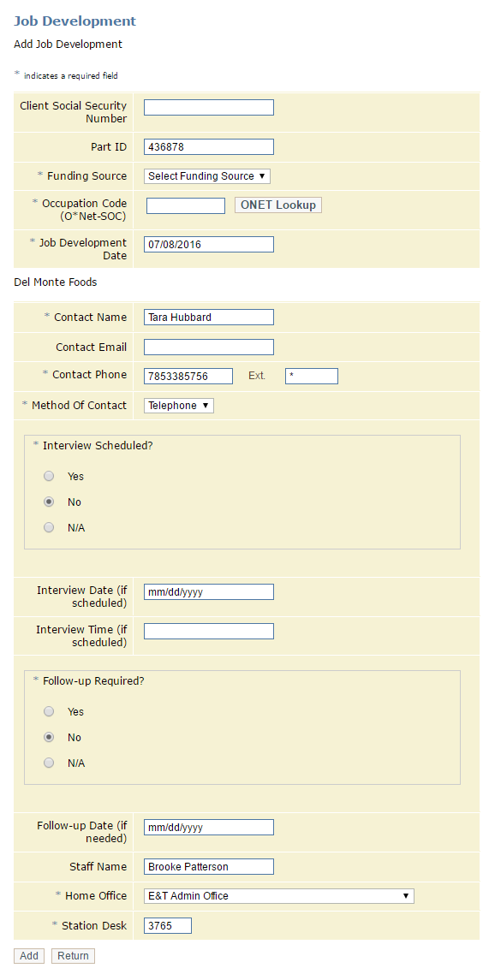Click the Return button
The width and height of the screenshot is (489, 980).
(73, 956)
